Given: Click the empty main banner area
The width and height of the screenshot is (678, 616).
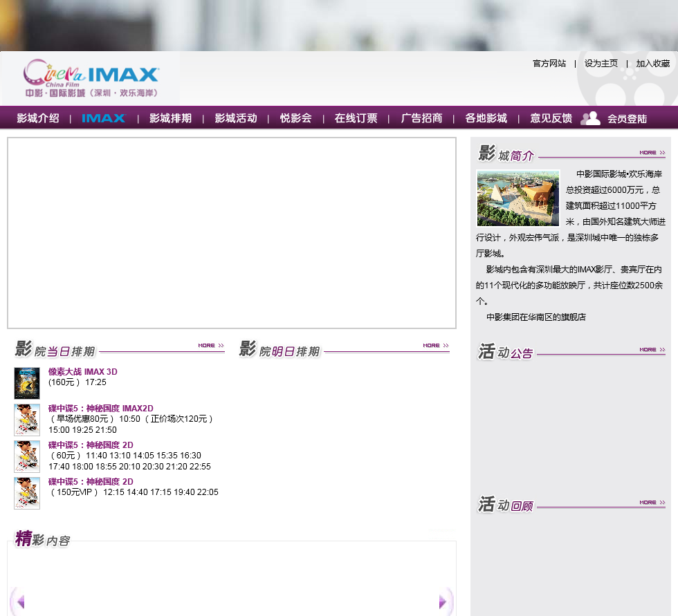Looking at the screenshot, I should click(x=232, y=233).
